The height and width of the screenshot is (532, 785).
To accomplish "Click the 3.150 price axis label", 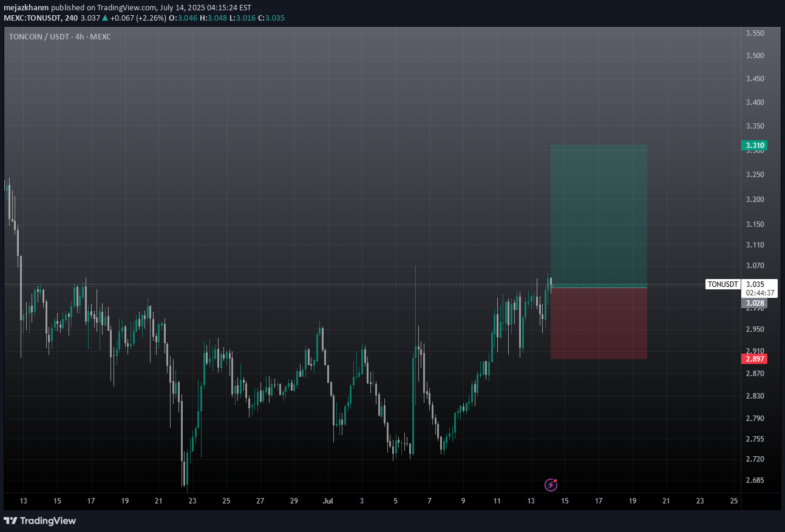I will coord(755,224).
